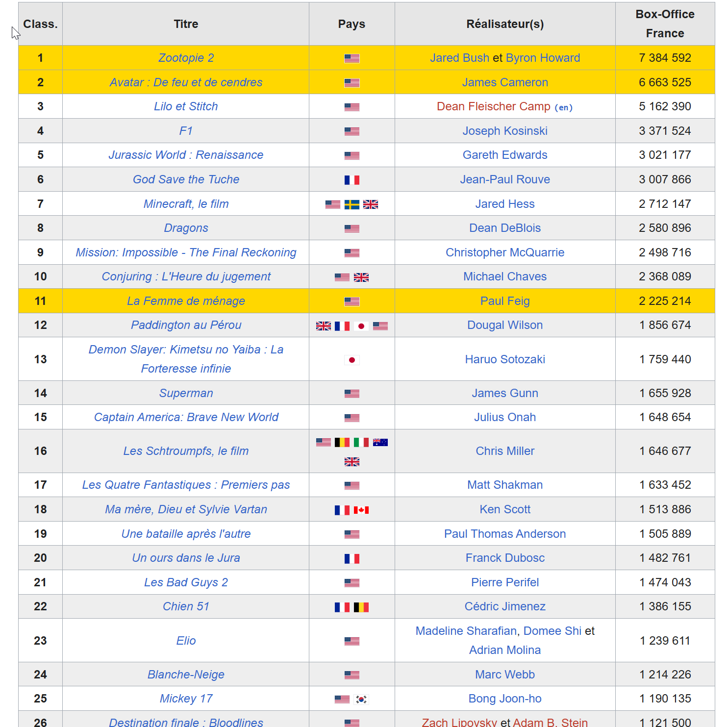Open Gareth Edwards's page

coord(505,155)
